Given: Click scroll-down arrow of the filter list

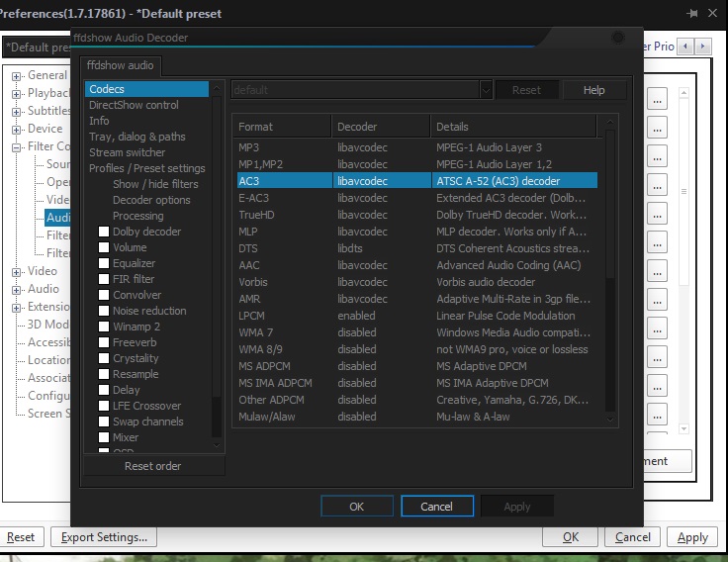Looking at the screenshot, I should point(217,445).
